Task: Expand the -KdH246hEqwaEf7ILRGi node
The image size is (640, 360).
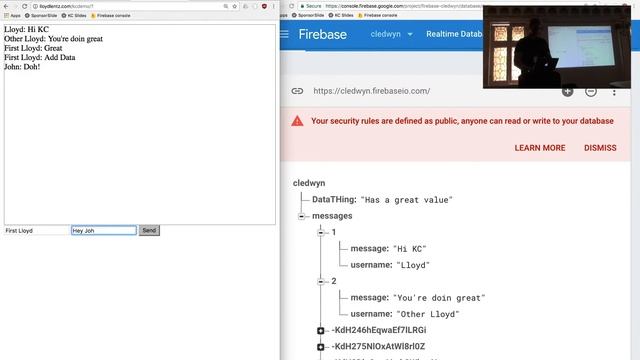Action: (x=321, y=331)
